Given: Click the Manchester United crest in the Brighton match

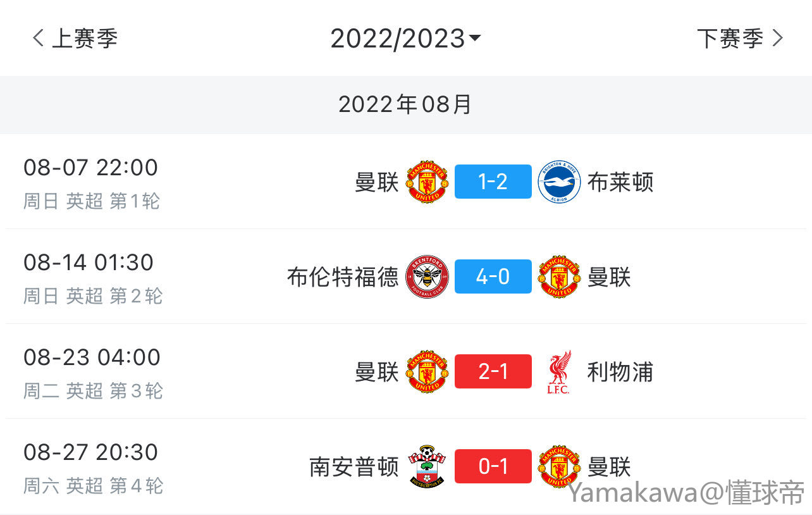Looking at the screenshot, I should click(x=427, y=182).
